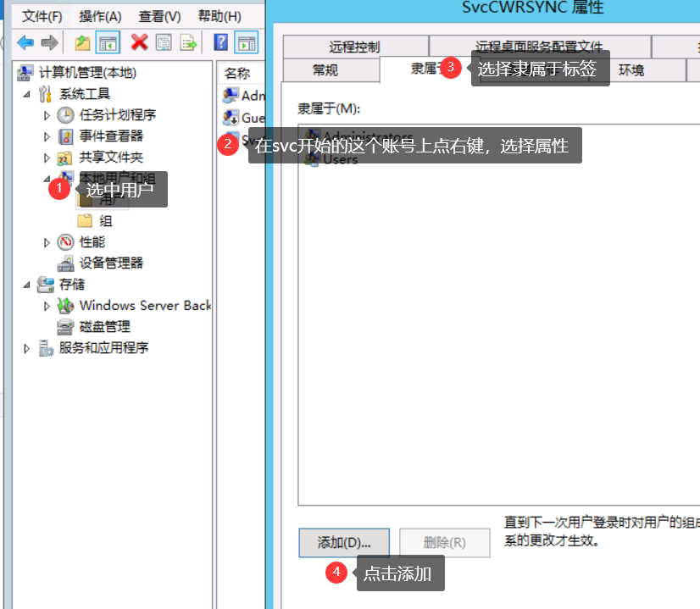
Task: Select 事件查看器 label in the tree
Action: click(111, 136)
